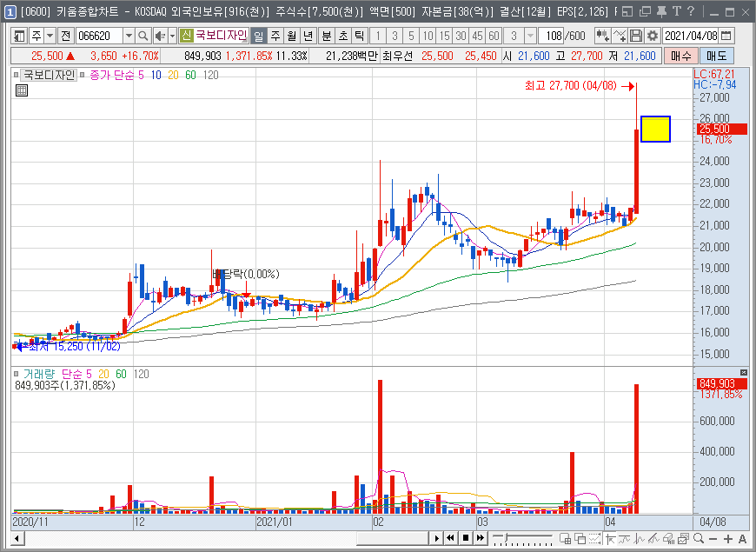Open chart settings gear icon
The width and height of the screenshot is (756, 552).
point(653,36)
